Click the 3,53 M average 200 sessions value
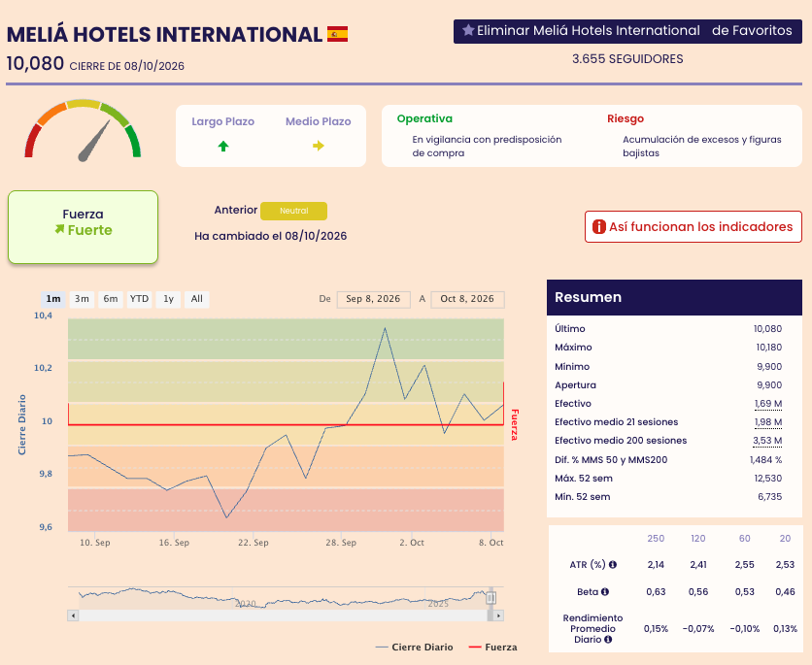The width and height of the screenshot is (812, 665). tap(767, 441)
